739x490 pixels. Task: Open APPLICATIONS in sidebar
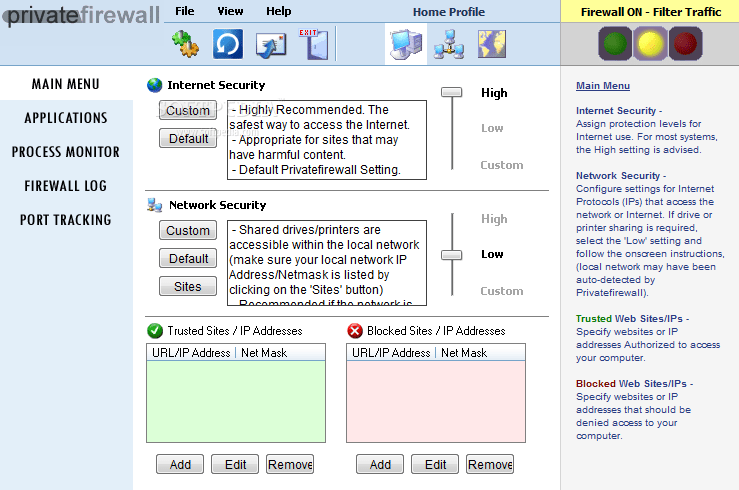[x=66, y=118]
